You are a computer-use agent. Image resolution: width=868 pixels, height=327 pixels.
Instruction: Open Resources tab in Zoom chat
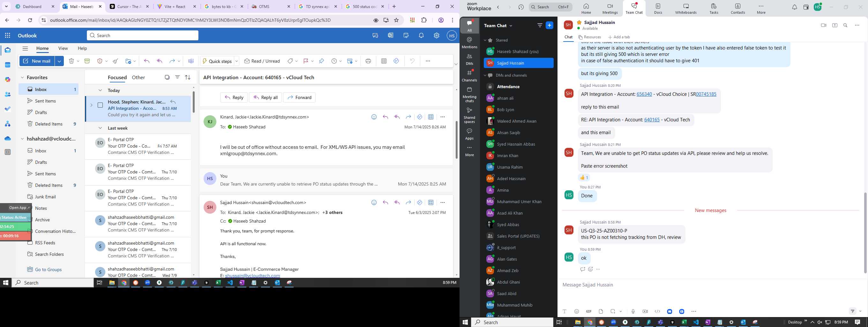[x=590, y=37]
